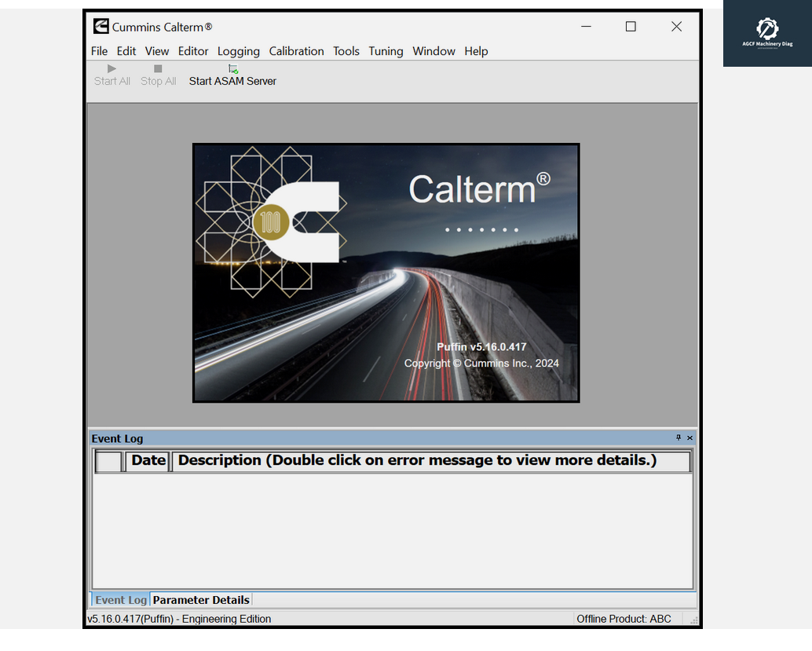This screenshot has width=812, height=651.
Task: Toggle auto-hide with the Event Log pin
Action: [678, 438]
